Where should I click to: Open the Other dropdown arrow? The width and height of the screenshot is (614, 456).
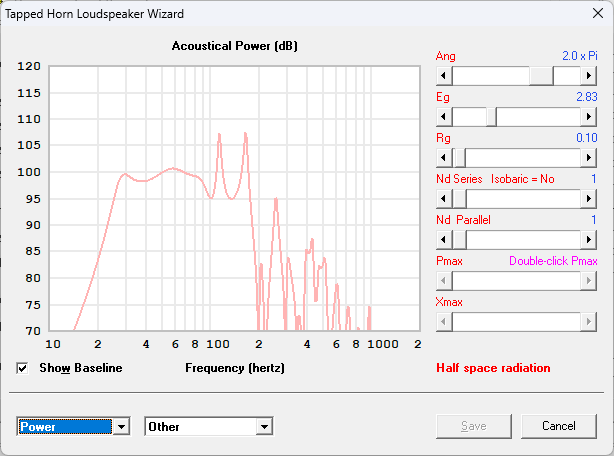(x=265, y=427)
